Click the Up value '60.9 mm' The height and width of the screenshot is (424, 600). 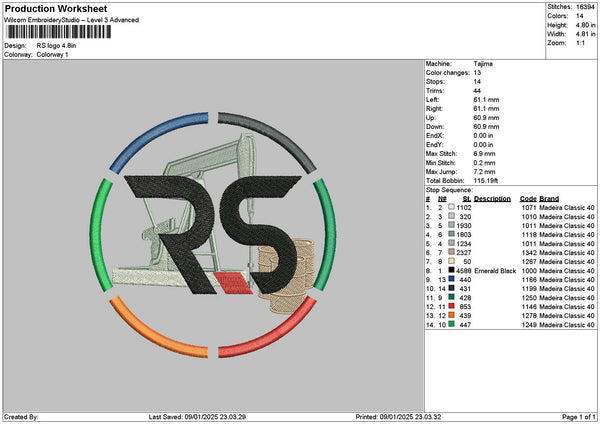[486, 117]
